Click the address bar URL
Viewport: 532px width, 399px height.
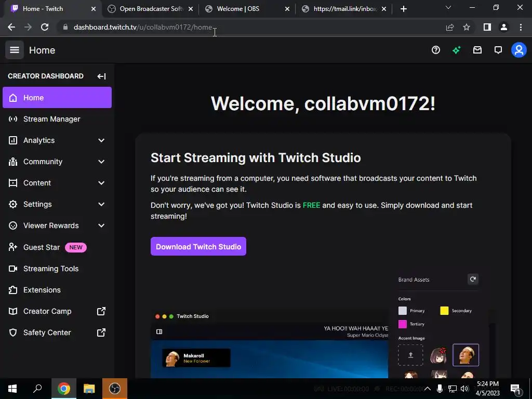[x=143, y=27]
